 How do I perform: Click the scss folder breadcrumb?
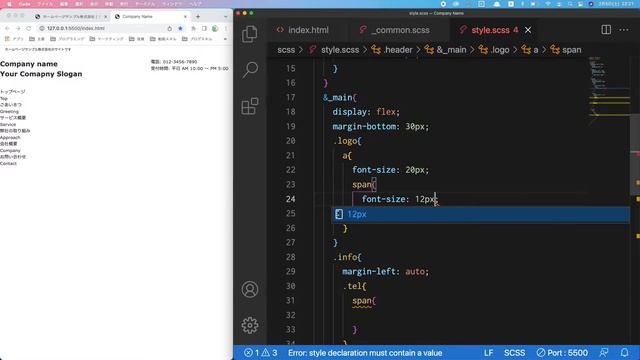point(286,50)
